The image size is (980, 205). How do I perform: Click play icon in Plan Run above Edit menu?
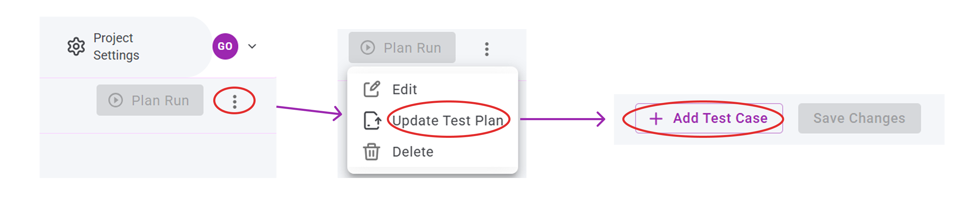click(368, 48)
